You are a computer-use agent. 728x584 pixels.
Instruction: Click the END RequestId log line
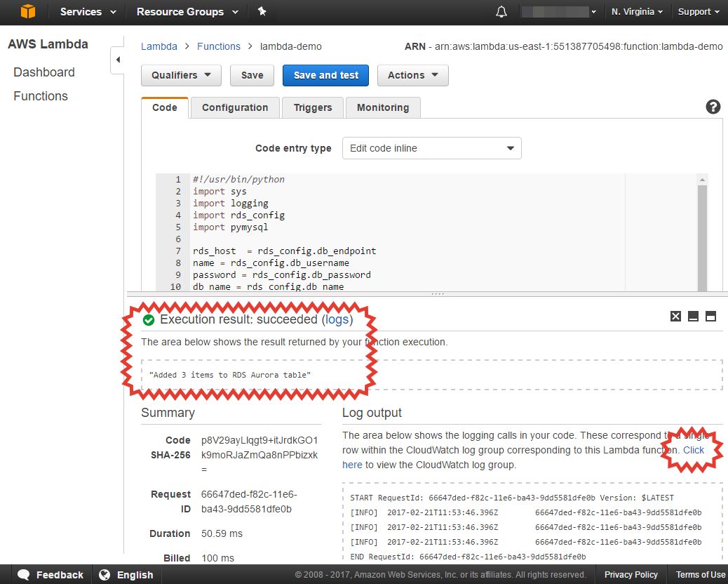468,557
